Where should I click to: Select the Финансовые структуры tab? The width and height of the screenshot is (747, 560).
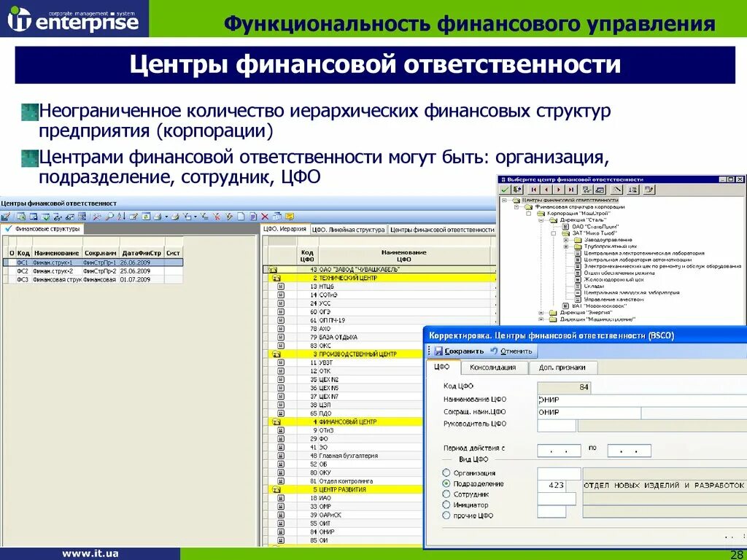[42, 229]
